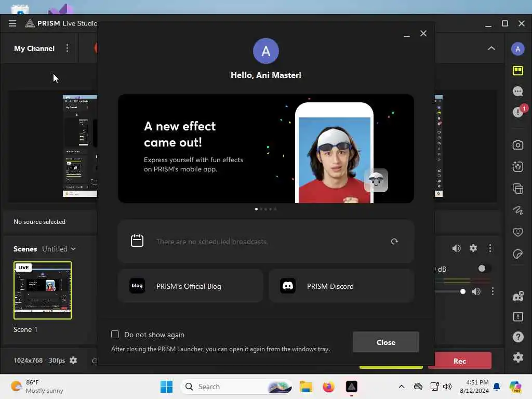Show hidden icons in system tray

[x=402, y=387]
